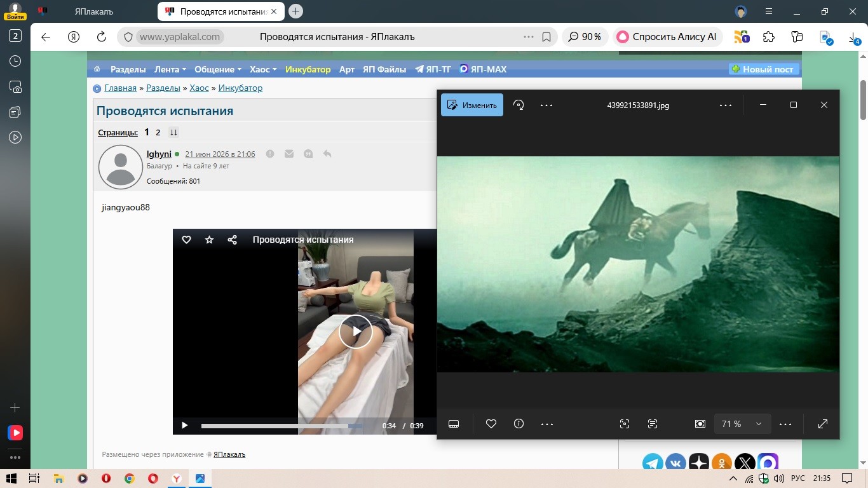The height and width of the screenshot is (488, 868).
Task: Show file info in photo viewer
Action: coord(519,424)
